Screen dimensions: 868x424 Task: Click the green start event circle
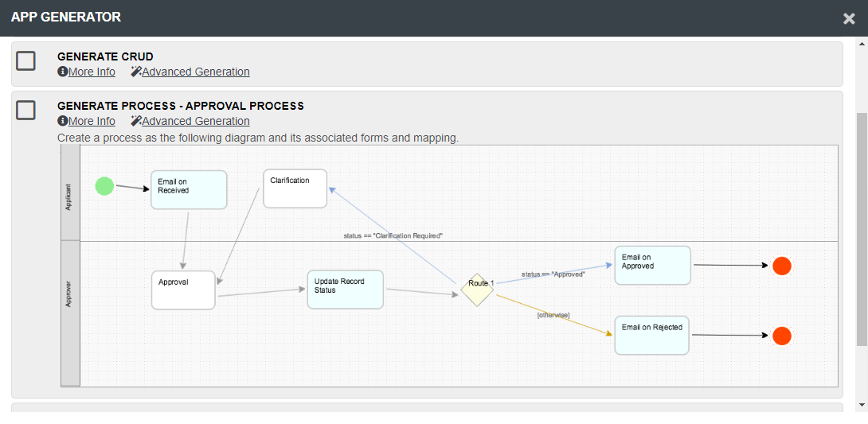coord(104,186)
